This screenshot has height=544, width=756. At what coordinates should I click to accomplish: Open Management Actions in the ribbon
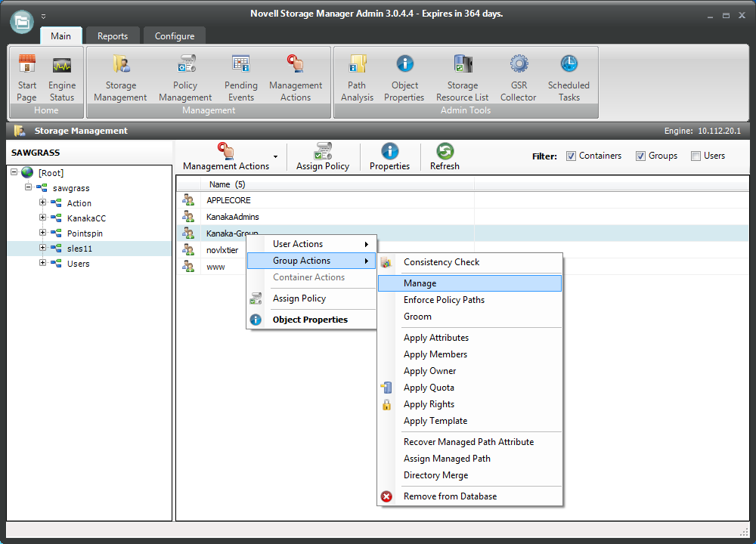pos(296,78)
